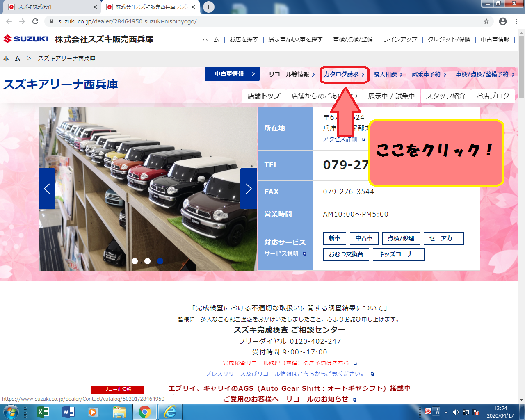Open the Chrome profile account icon

[x=503, y=21]
